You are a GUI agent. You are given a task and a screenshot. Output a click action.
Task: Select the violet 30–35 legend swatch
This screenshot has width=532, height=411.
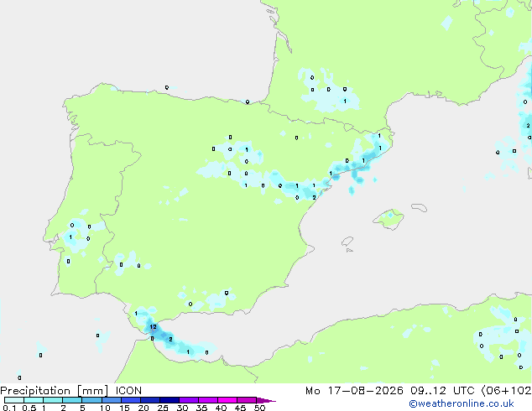189,400
